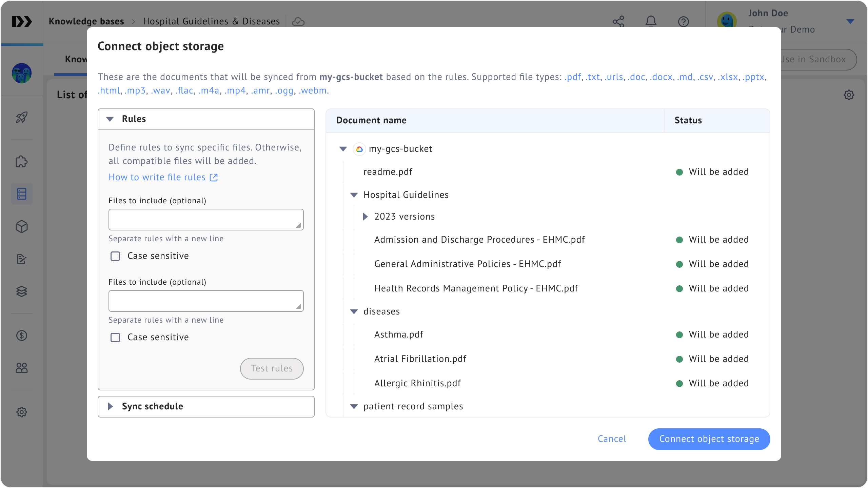
Task: Expand the 2023 versions folder
Action: click(x=365, y=217)
